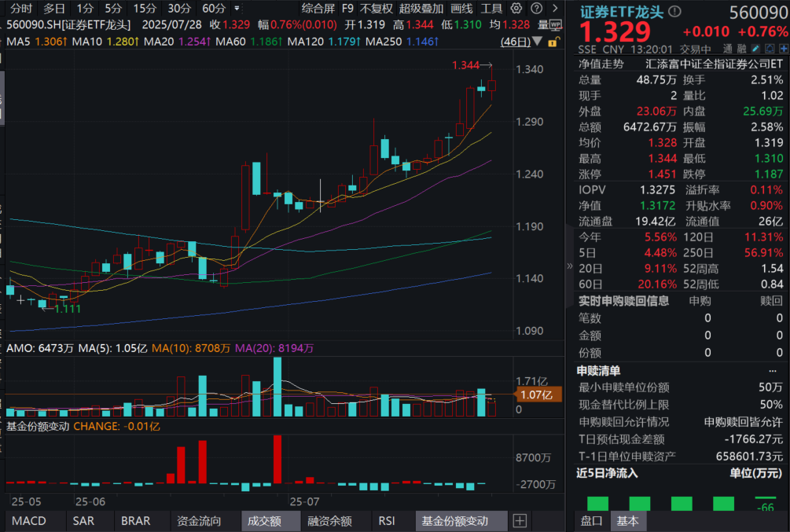
Task: Click the 量 volume icon in toolbar
Action: (543, 24)
